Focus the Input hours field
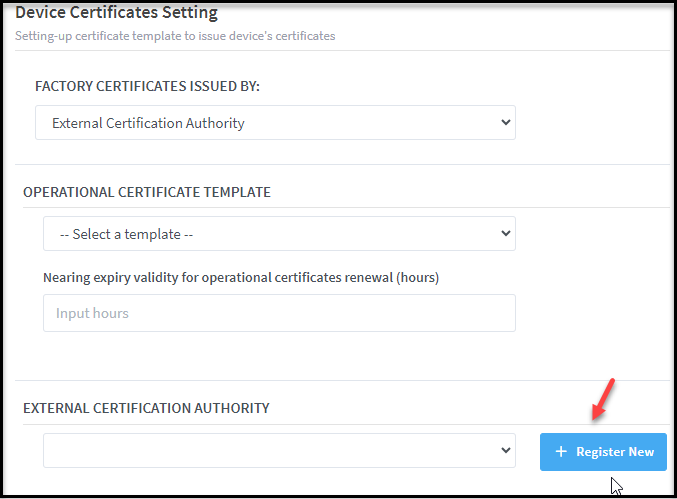 click(x=279, y=313)
